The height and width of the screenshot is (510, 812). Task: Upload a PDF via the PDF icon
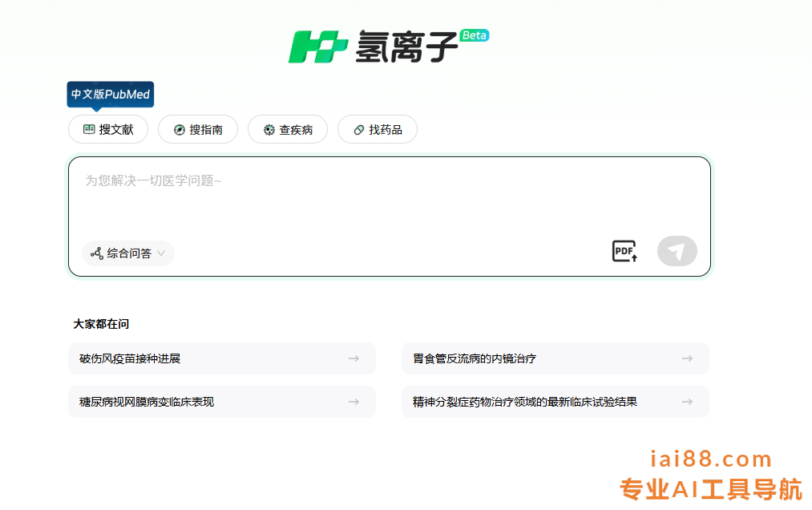[624, 251]
